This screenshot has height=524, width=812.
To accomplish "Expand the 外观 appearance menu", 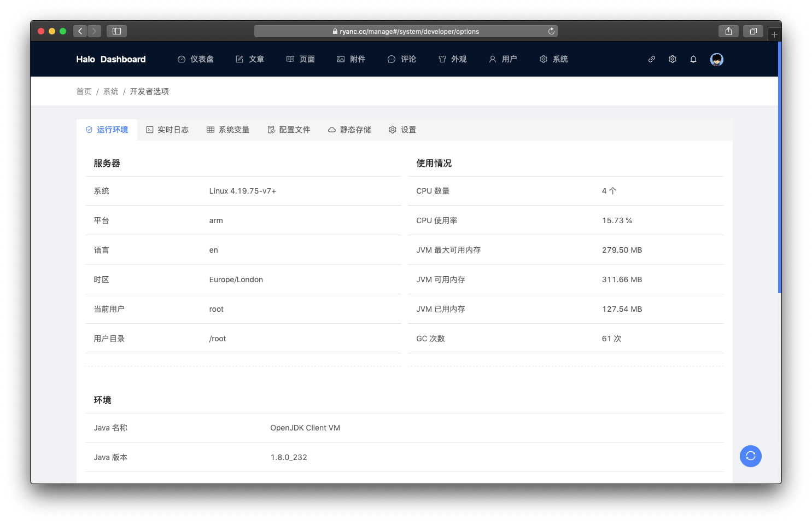I will coord(452,59).
